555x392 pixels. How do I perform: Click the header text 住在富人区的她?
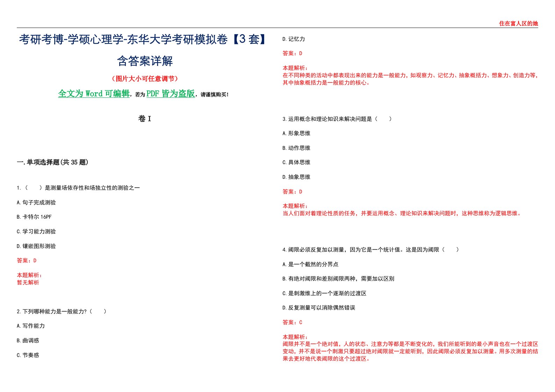point(518,23)
